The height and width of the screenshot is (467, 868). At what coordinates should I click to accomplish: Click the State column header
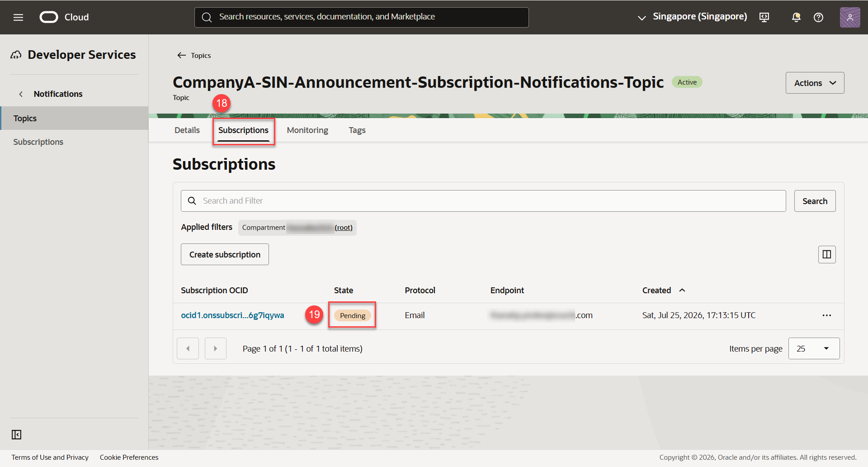344,291
